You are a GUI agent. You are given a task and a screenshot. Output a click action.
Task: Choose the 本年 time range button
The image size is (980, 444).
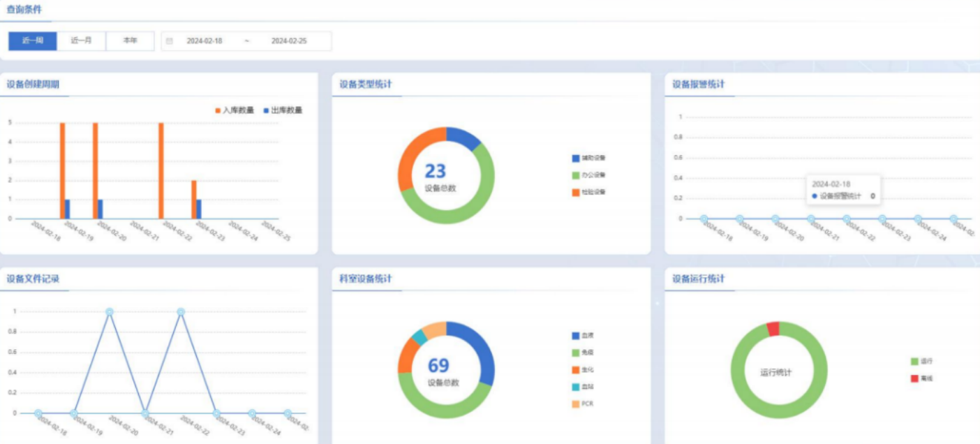coord(130,41)
